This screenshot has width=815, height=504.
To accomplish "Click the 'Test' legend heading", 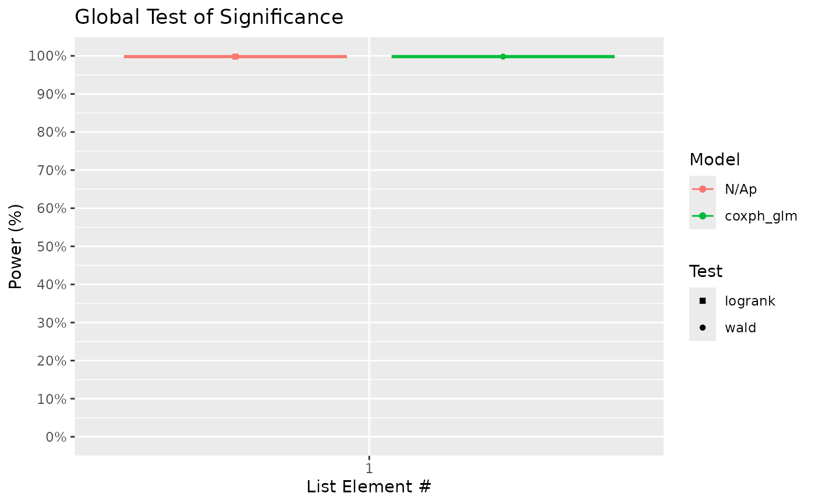I will [706, 271].
